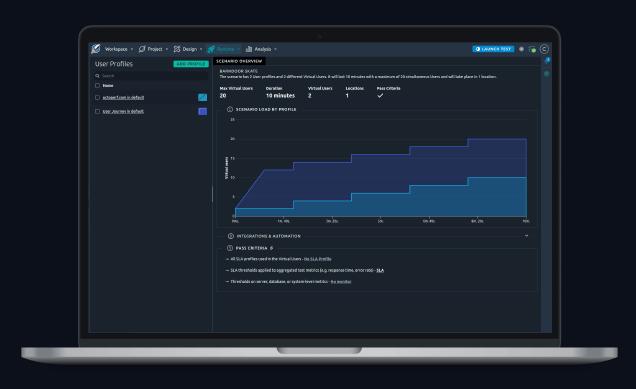This screenshot has width=636, height=389.
Task: Click the light blue profile color swatch
Action: [202, 97]
